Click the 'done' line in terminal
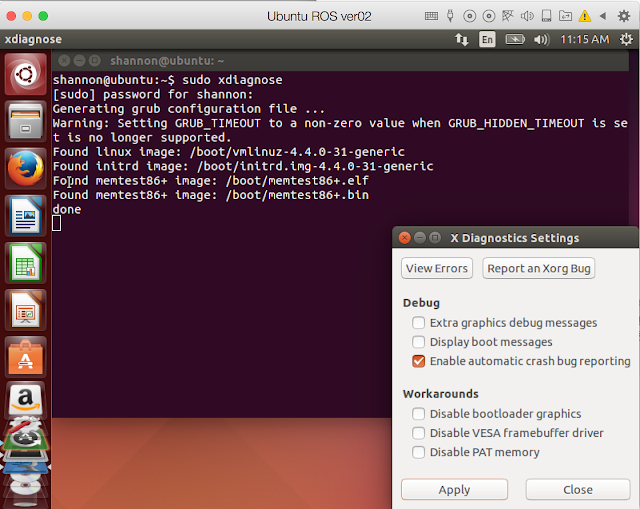Screen dimensions: 640x509 67,209
